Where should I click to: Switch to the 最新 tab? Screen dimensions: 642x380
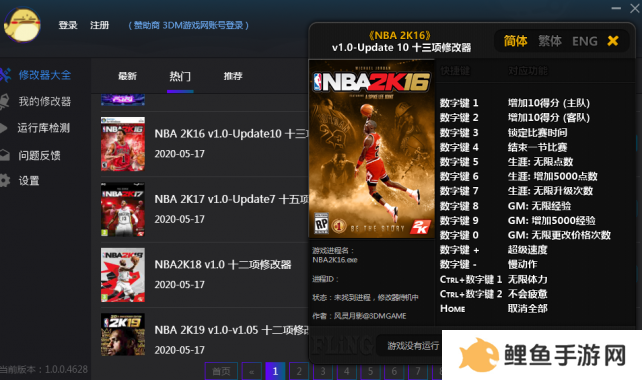click(x=127, y=76)
